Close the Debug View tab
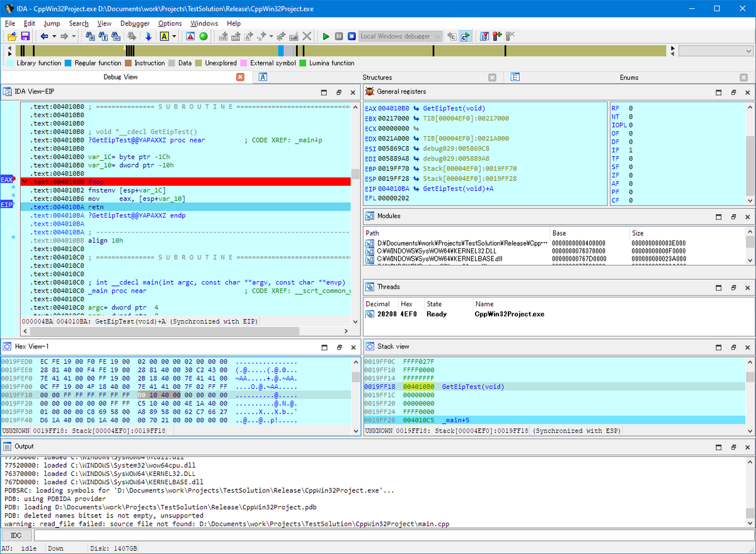Screen dimensions: 756x554 tap(239, 76)
